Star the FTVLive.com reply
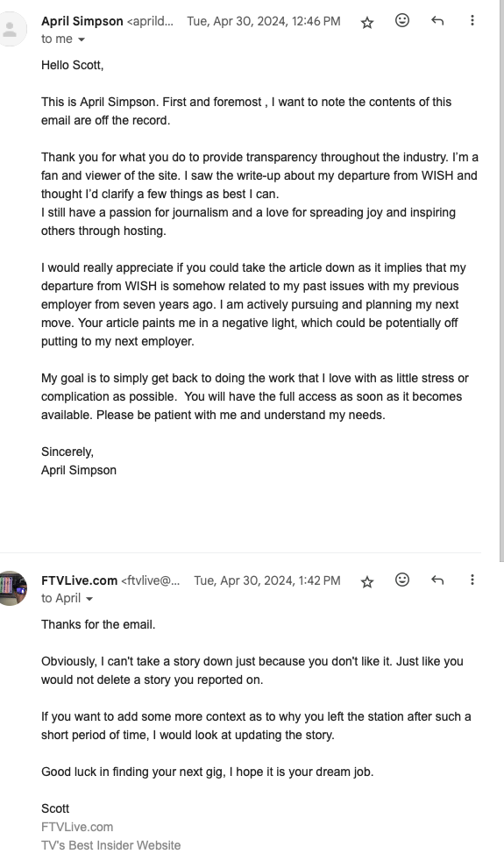The image size is (504, 854). (367, 581)
